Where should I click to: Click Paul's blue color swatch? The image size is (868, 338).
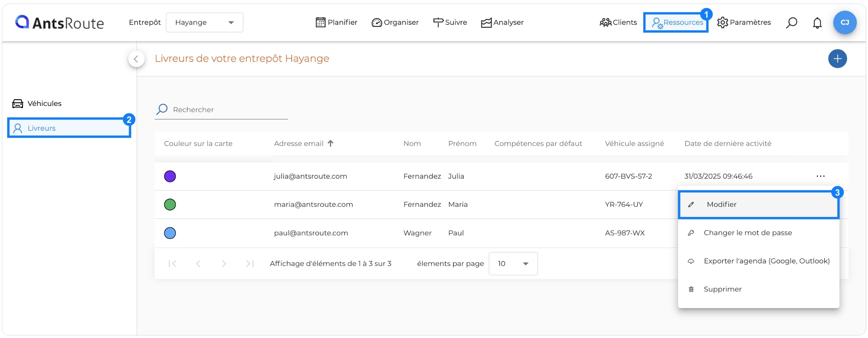(x=170, y=233)
